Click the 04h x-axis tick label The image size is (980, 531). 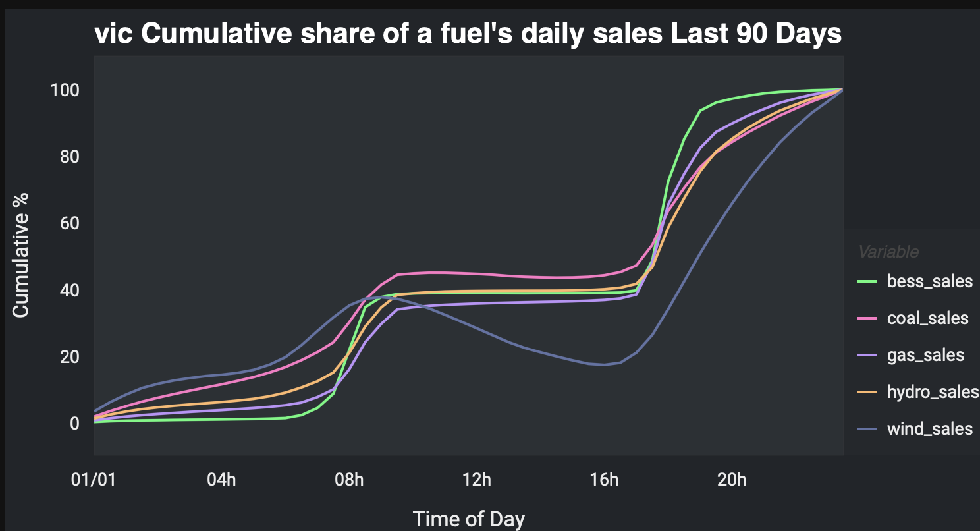click(221, 479)
